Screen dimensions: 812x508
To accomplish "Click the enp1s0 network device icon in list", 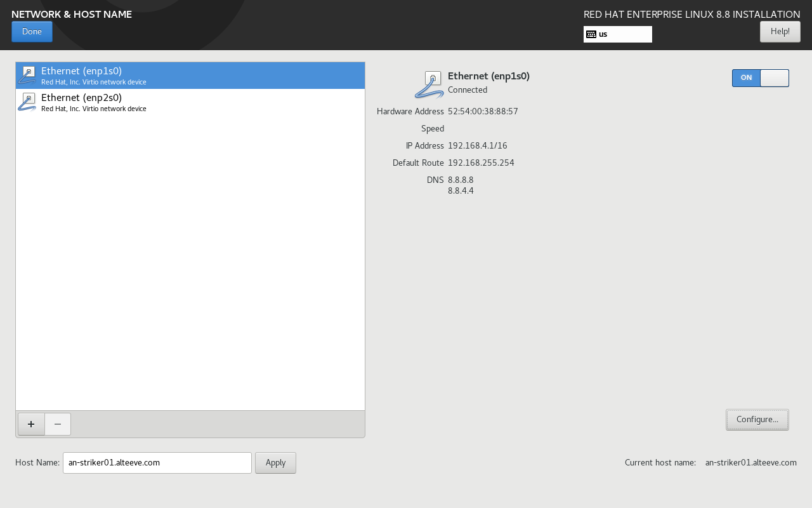I will (x=27, y=75).
